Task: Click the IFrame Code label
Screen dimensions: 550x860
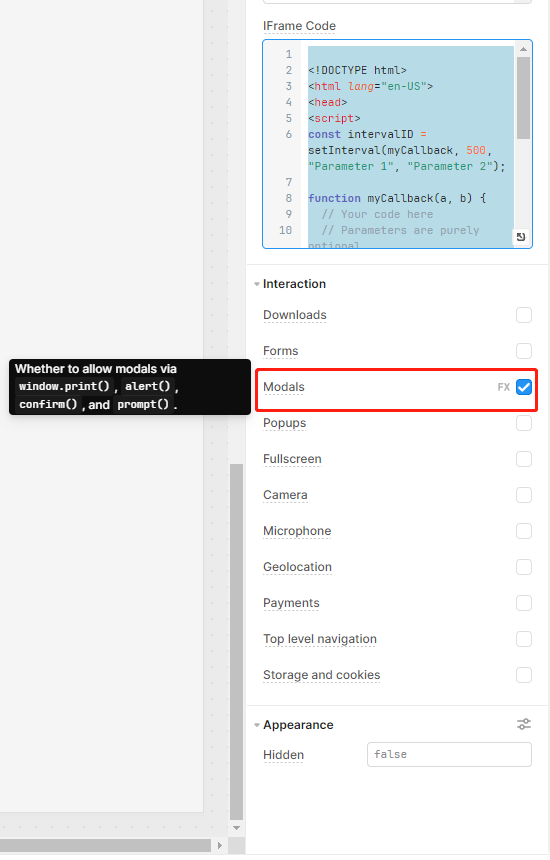Action: click(299, 26)
